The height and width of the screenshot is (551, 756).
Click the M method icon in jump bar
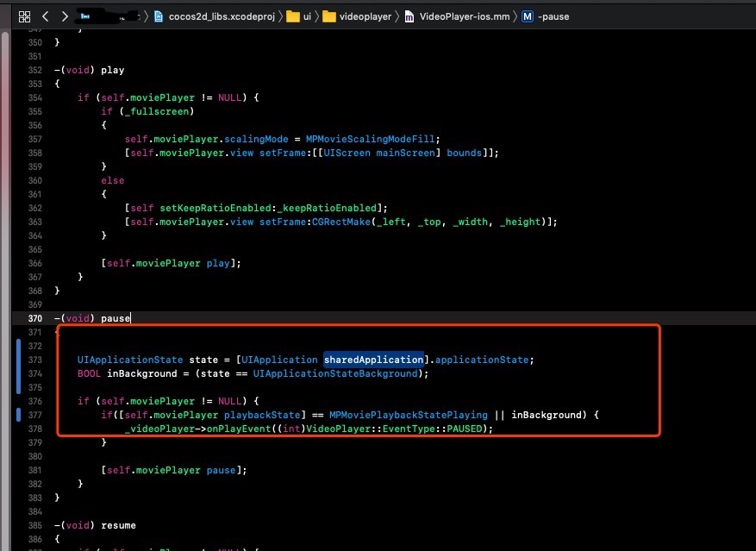coord(528,17)
